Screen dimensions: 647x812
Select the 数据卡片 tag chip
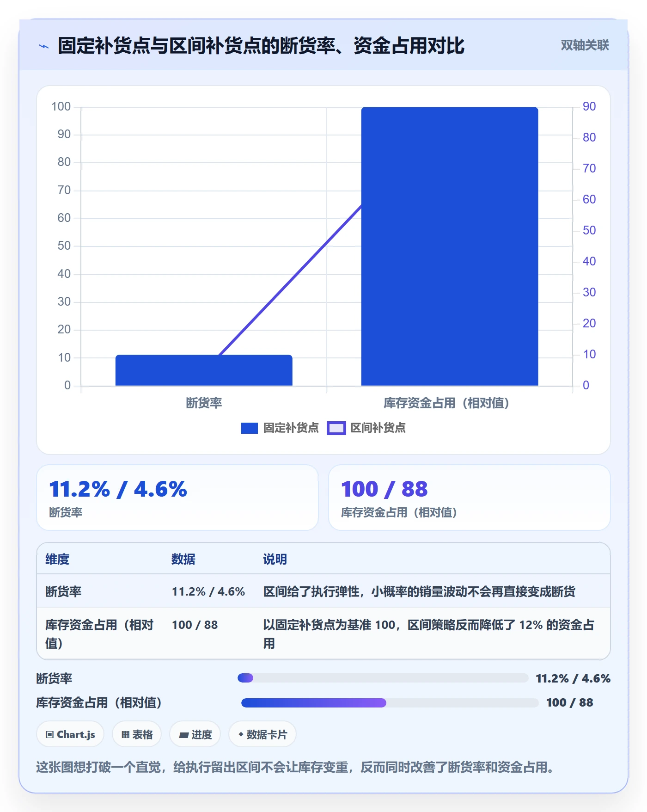(x=262, y=734)
